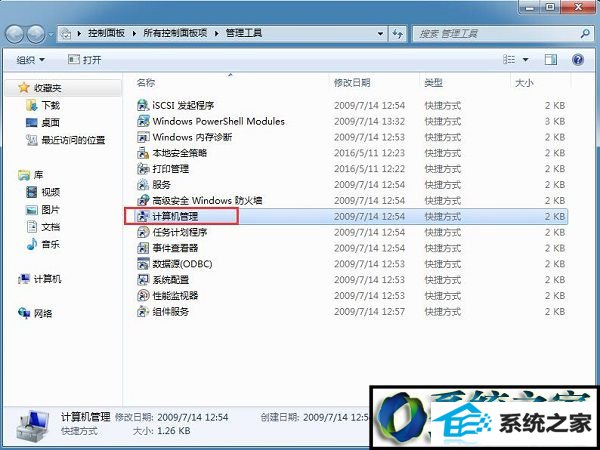Click the forward navigation arrow
600x450 pixels.
click(36, 34)
